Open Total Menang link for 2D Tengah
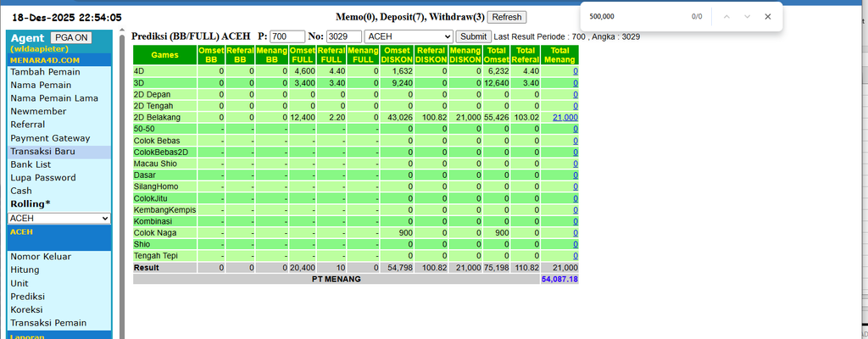 click(576, 106)
